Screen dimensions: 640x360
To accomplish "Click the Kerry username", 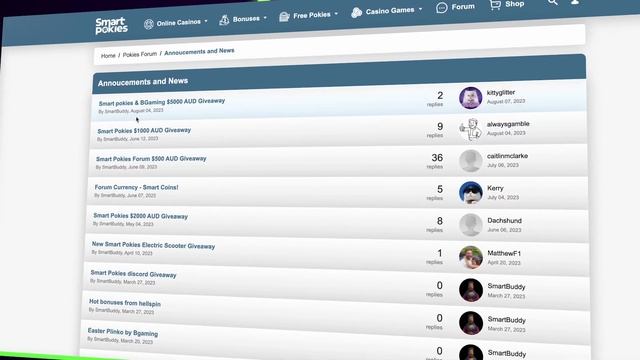I will pos(495,188).
